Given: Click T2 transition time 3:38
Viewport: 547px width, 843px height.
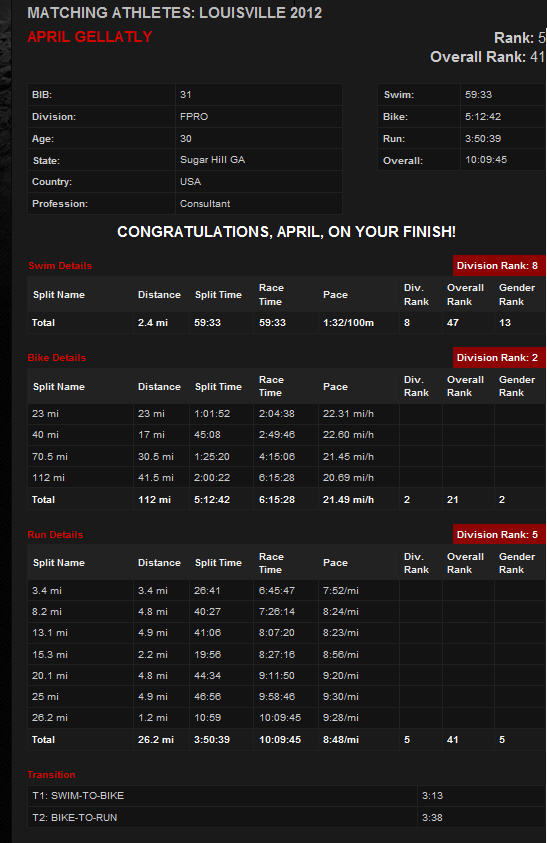Looking at the screenshot, I should 432,817.
